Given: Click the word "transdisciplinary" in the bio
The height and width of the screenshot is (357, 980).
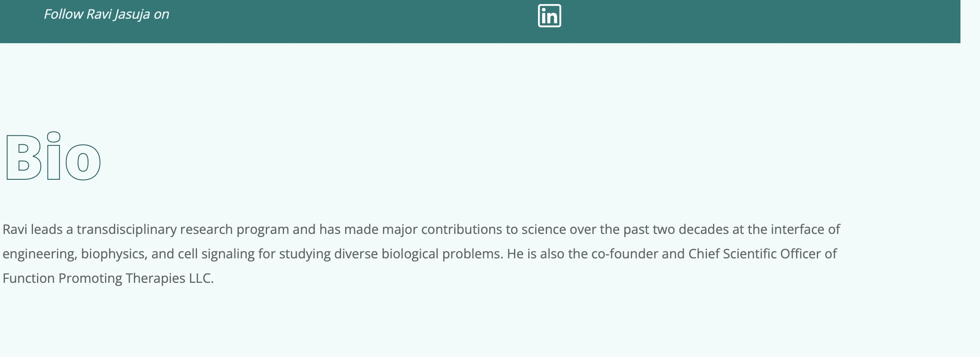Looking at the screenshot, I should click(x=127, y=229).
